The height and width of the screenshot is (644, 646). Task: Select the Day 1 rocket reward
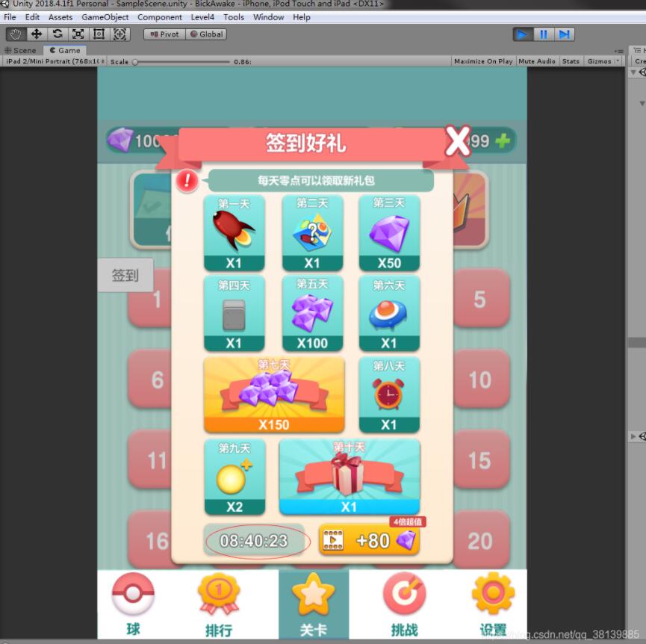(x=234, y=233)
